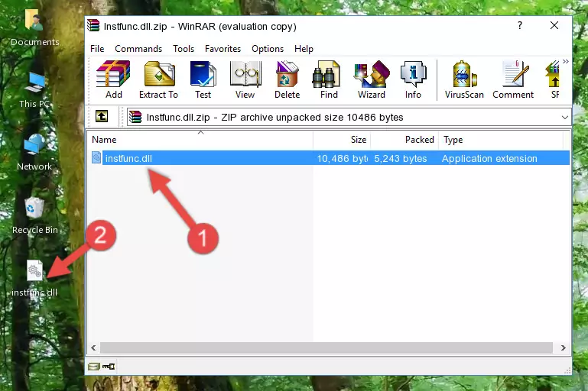Select the Documents desktop icon
The width and height of the screenshot is (588, 391).
coord(34,27)
